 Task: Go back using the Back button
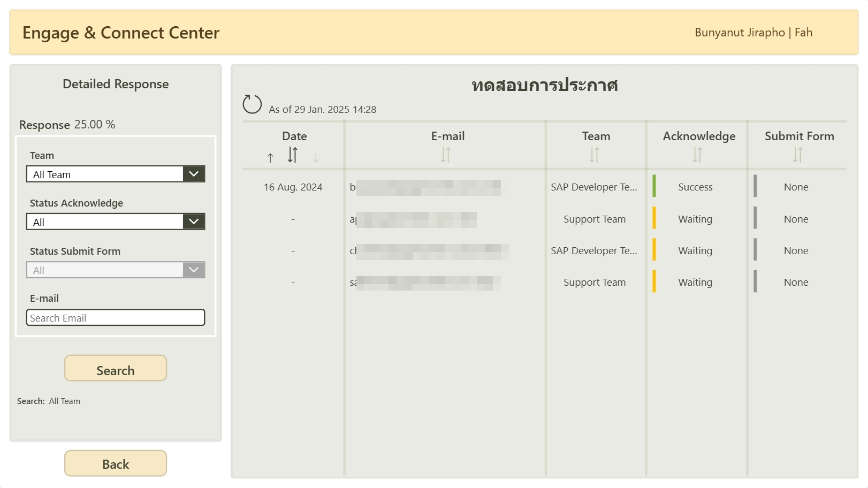(x=116, y=463)
